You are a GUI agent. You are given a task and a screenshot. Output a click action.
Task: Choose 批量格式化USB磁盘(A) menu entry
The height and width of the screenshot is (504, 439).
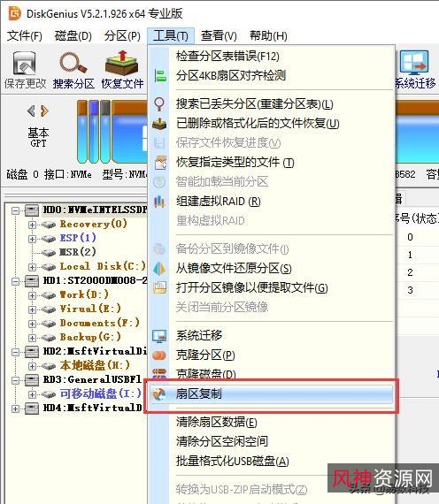[x=271, y=462]
